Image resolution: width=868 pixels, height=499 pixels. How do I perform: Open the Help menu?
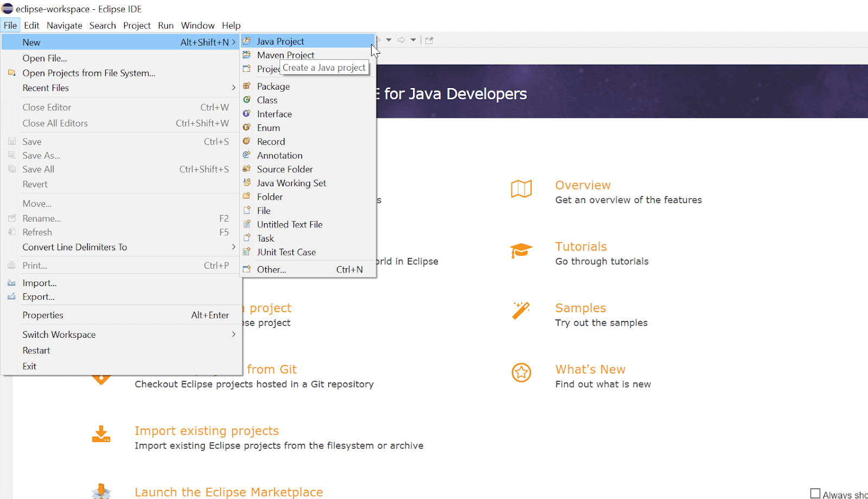point(231,26)
